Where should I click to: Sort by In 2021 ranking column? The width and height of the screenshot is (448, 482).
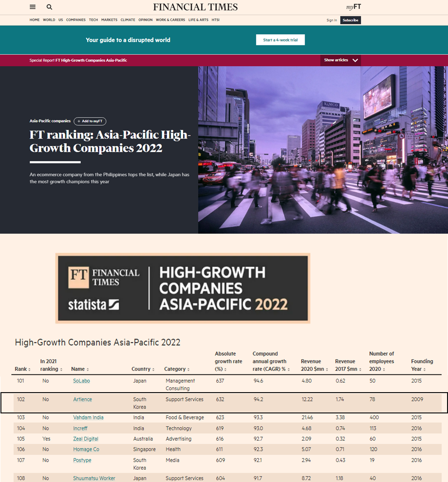coord(51,365)
